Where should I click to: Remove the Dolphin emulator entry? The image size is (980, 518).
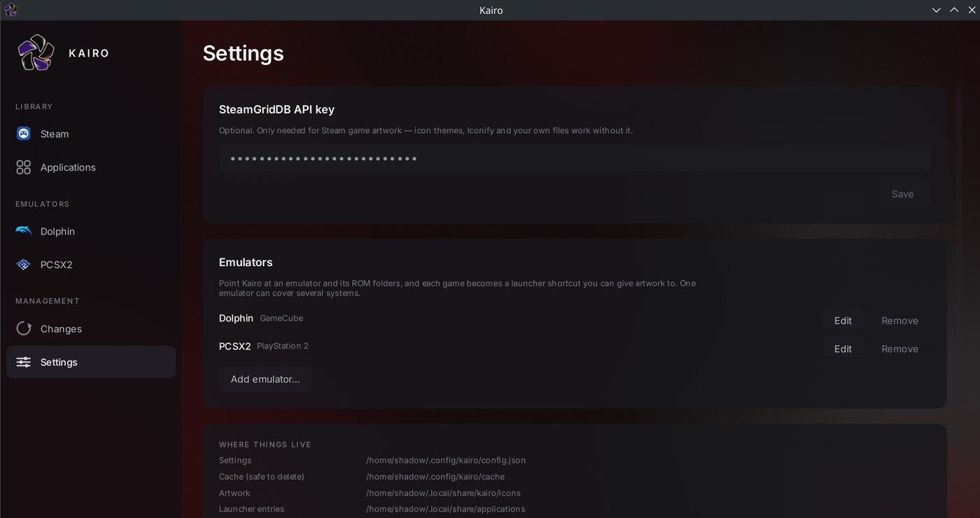tap(899, 321)
